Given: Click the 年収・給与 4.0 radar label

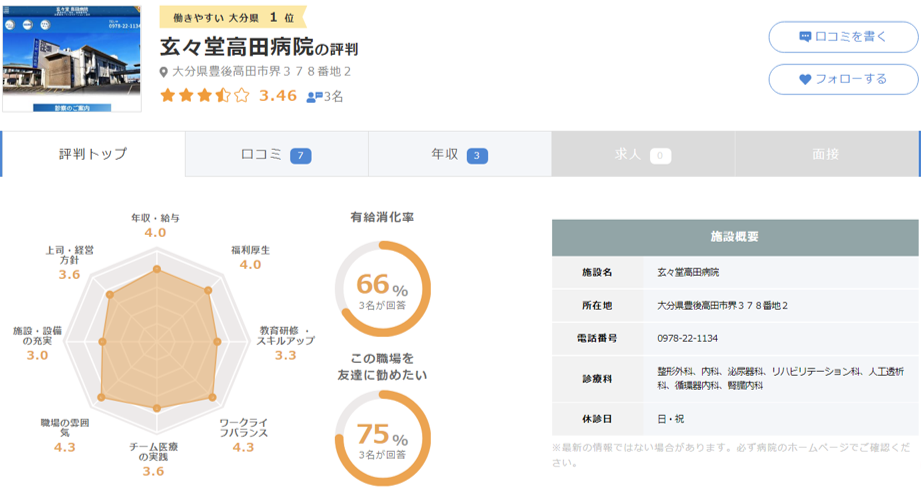Looking at the screenshot, I should (x=155, y=226).
